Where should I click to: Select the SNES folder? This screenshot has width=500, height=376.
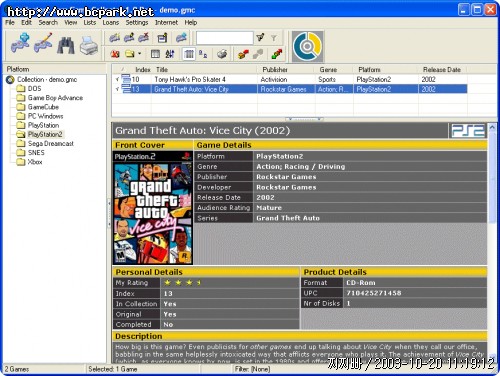point(36,153)
